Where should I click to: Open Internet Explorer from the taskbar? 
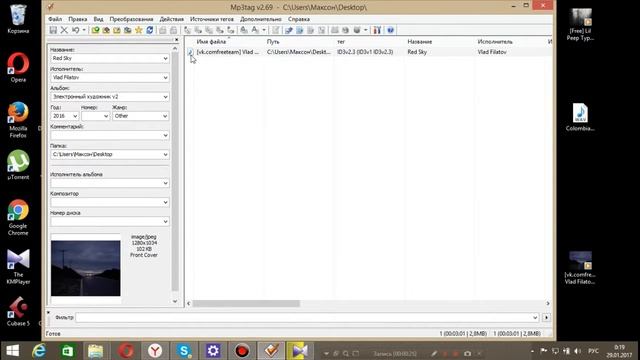[39, 351]
